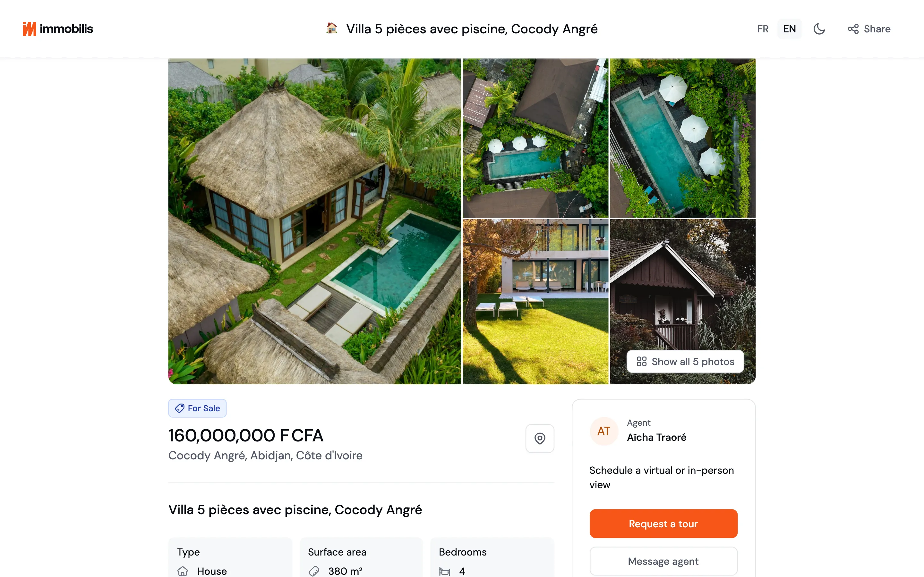Click the immobilis logo

click(x=58, y=29)
